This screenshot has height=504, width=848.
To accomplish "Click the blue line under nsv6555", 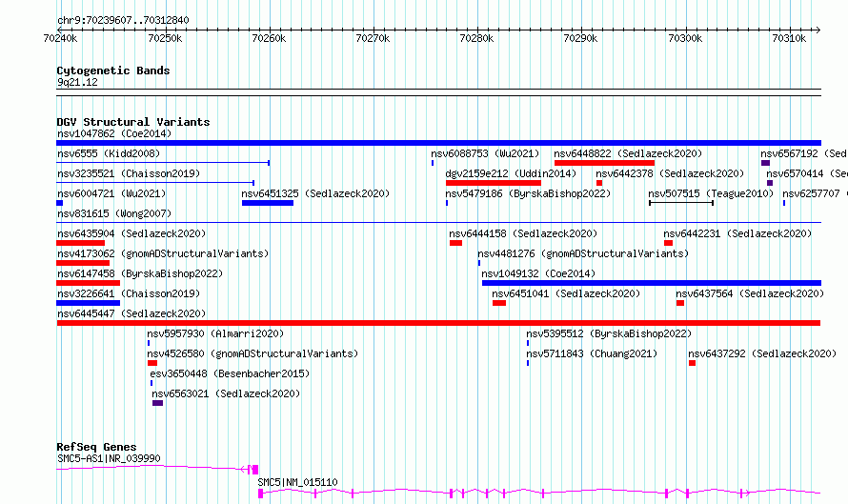I will (x=163, y=163).
